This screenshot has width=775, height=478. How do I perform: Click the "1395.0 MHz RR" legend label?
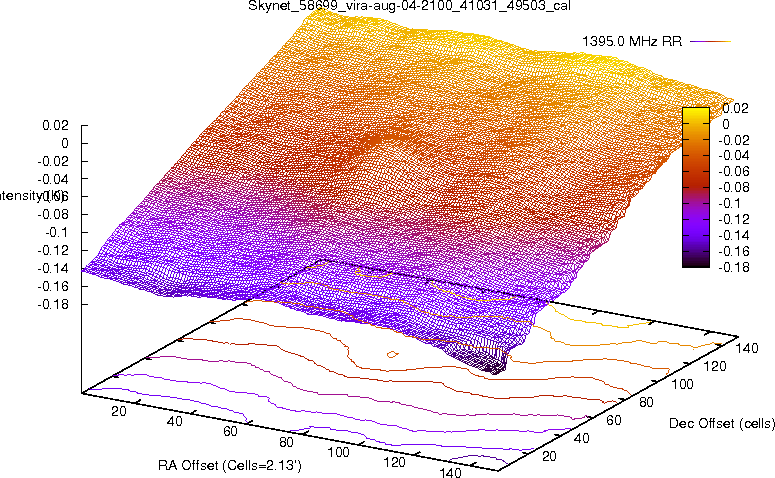click(632, 42)
